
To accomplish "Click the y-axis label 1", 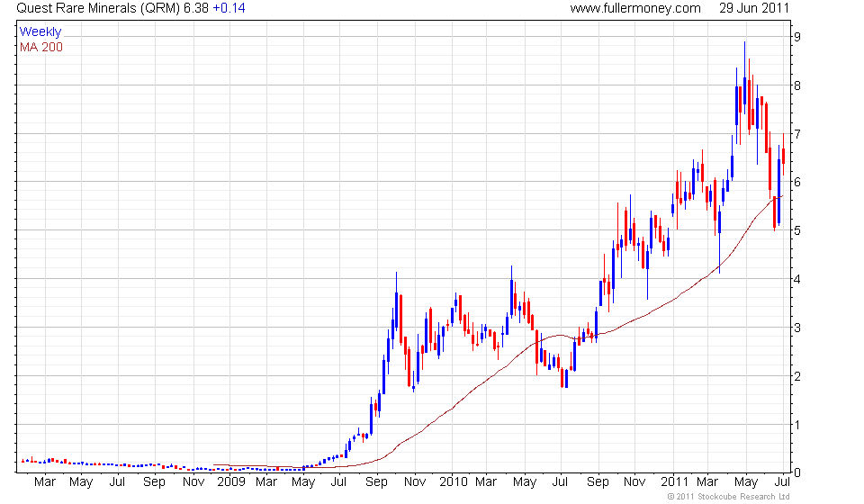I will point(797,425).
